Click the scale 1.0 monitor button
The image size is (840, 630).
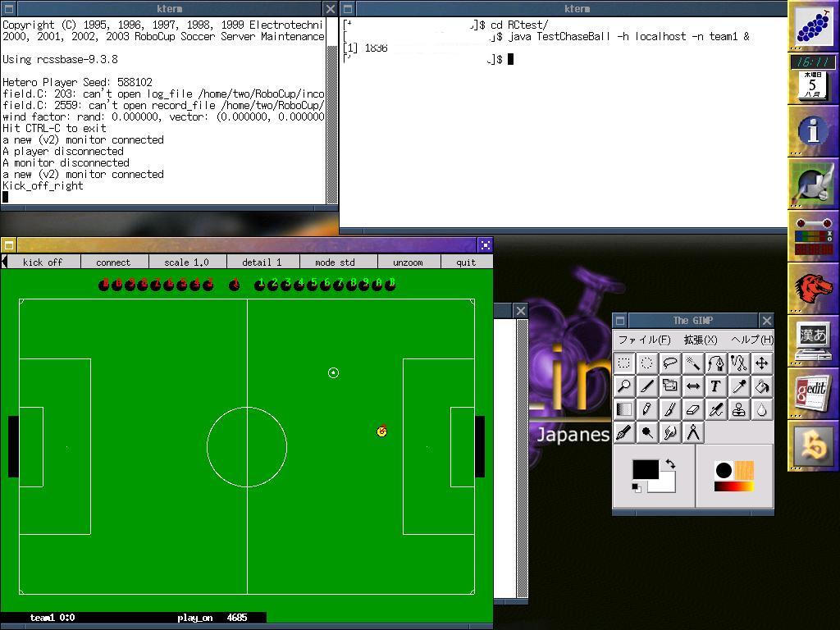pos(187,262)
